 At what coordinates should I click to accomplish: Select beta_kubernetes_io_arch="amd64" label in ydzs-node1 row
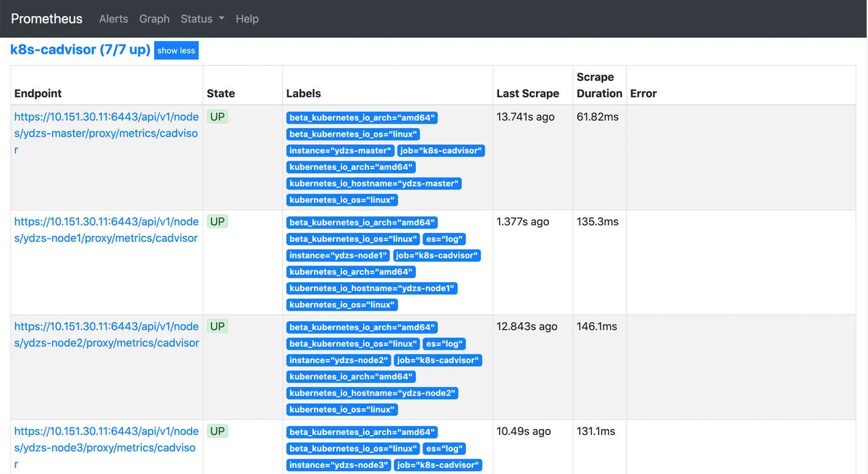363,223
